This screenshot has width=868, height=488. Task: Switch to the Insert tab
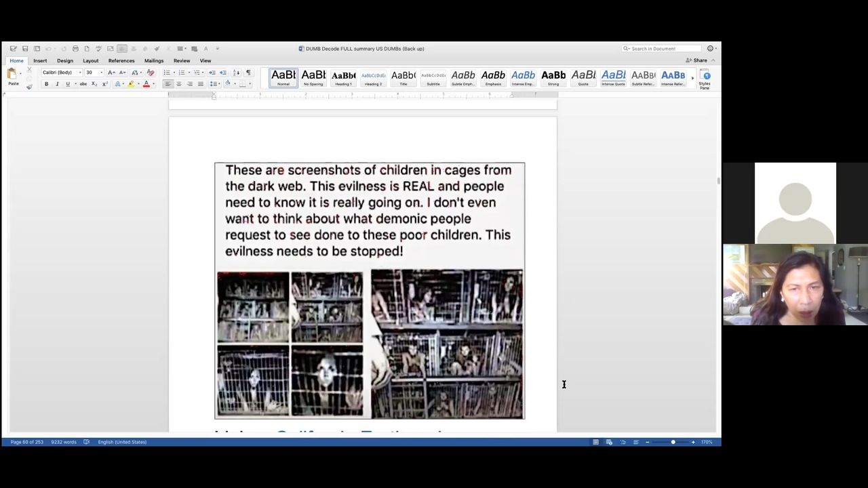point(40,61)
